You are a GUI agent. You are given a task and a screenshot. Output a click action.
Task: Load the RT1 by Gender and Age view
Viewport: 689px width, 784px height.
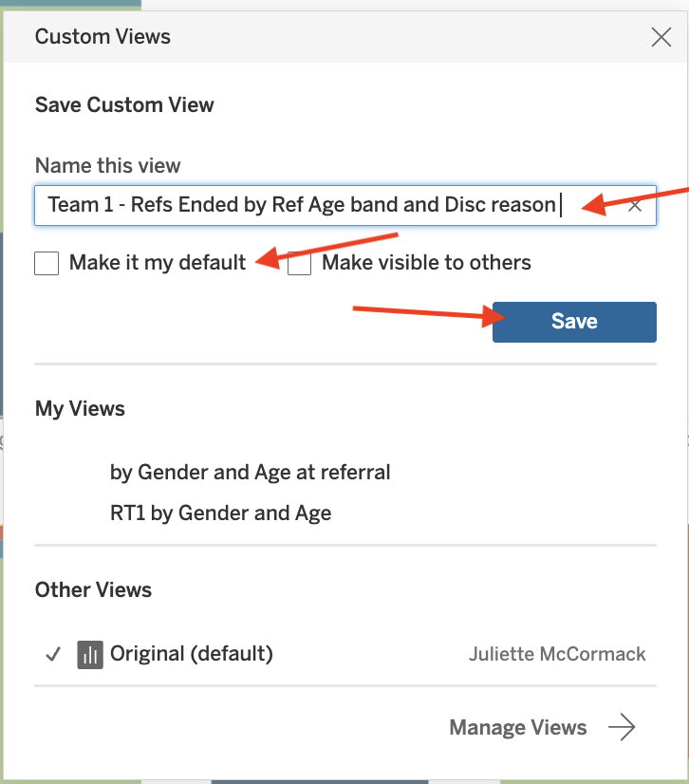(221, 514)
